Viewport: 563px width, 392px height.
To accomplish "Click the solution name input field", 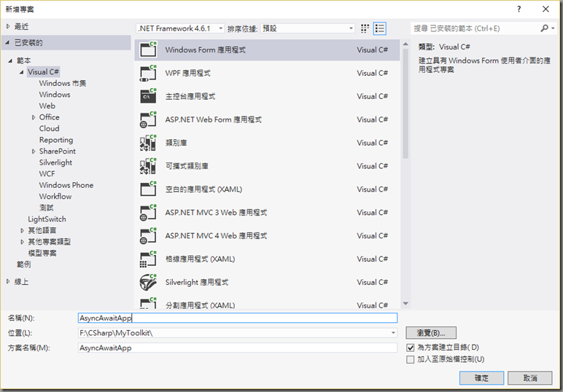I will click(238, 348).
